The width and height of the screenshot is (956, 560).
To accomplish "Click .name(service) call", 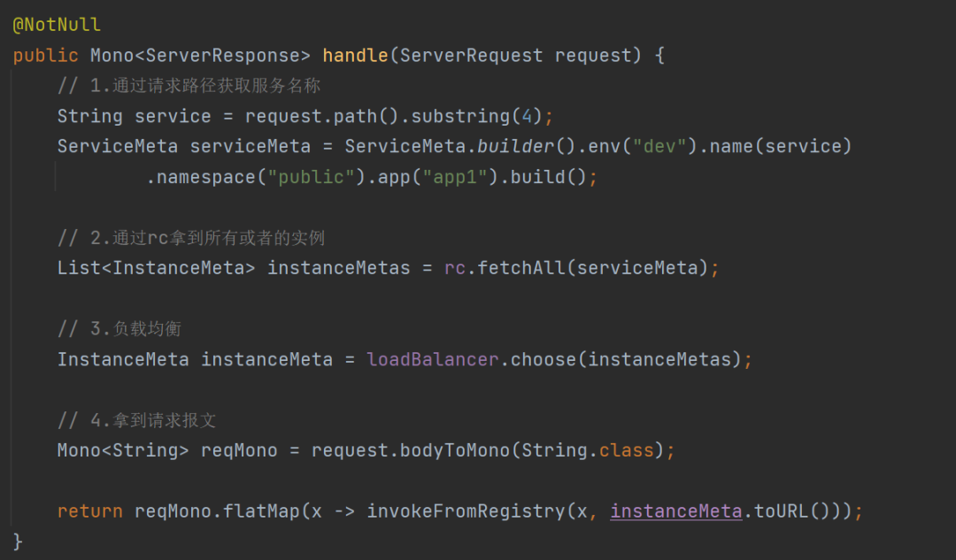I will coord(775,146).
